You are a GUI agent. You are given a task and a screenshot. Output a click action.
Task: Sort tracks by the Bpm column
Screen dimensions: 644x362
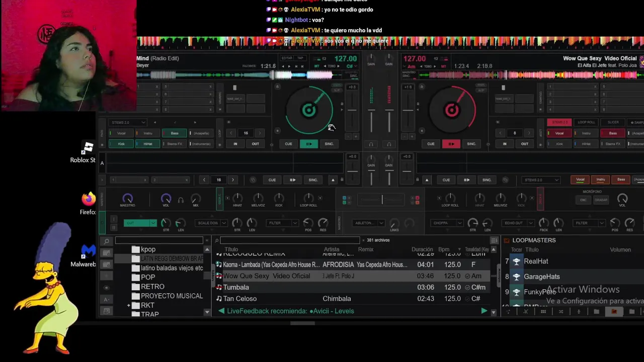tap(444, 249)
